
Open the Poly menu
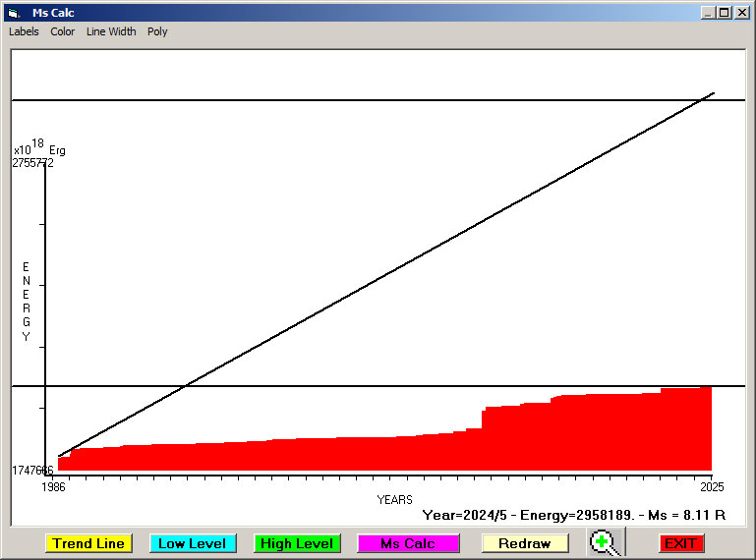tap(157, 31)
